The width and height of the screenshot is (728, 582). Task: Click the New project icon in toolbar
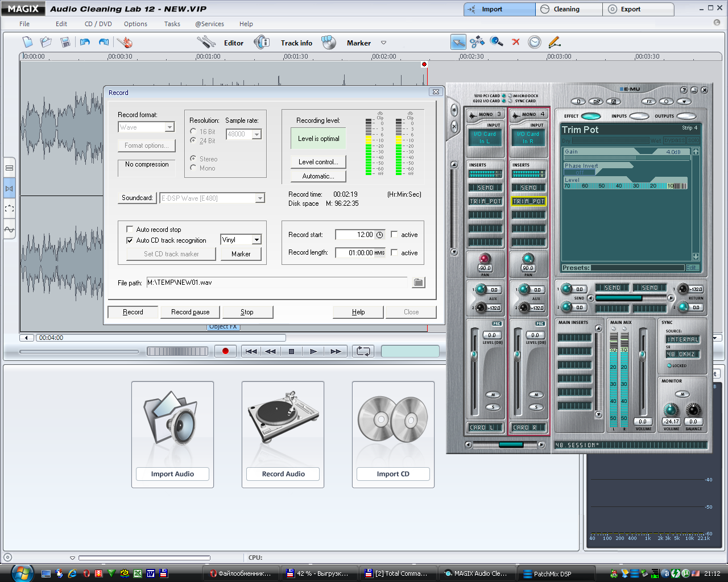click(x=28, y=42)
